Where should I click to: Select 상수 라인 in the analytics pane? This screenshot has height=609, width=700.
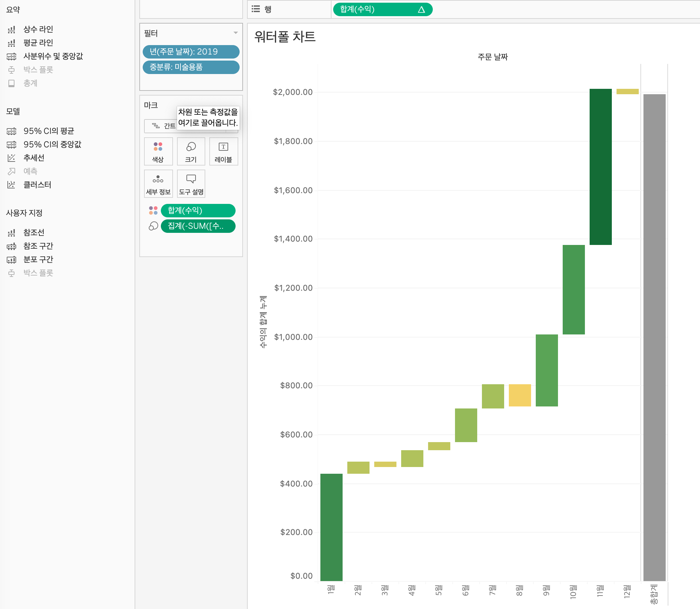coord(38,29)
